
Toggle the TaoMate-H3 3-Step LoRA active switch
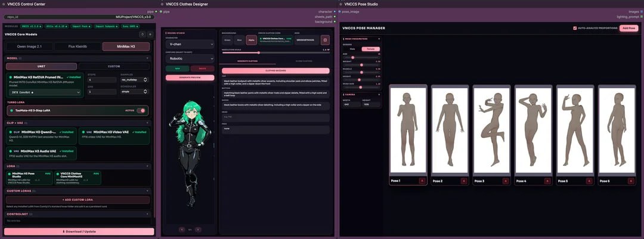(x=142, y=110)
